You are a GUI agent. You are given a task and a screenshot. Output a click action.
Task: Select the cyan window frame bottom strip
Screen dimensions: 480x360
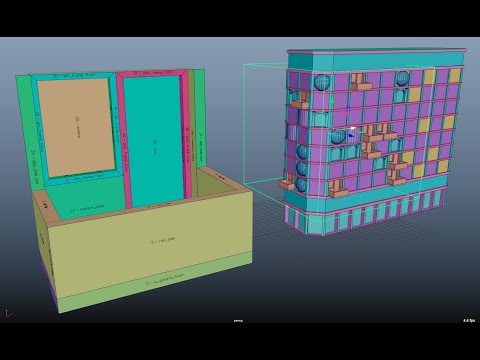point(84,178)
